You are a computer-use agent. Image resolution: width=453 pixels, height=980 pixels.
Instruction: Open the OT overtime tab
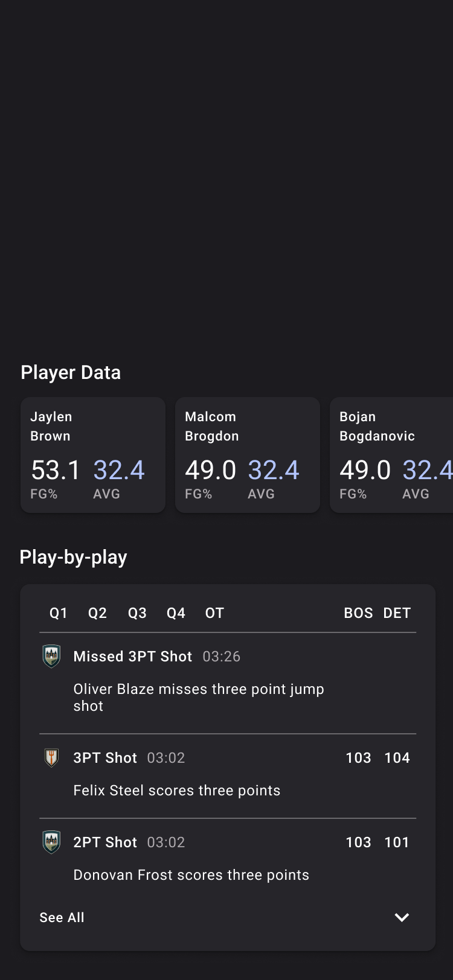tap(214, 613)
